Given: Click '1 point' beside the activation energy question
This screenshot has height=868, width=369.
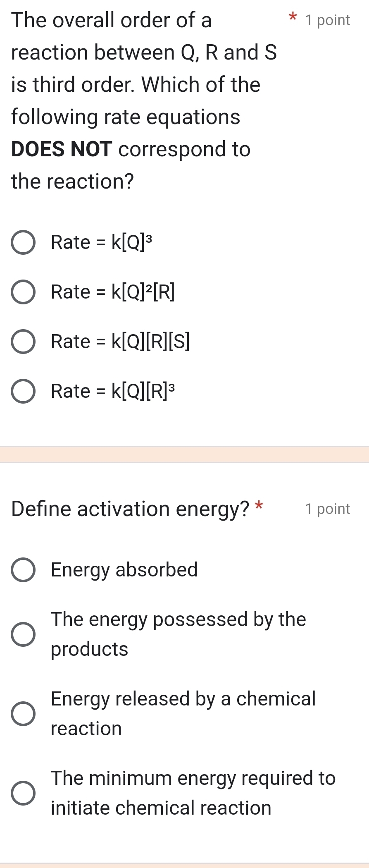Looking at the screenshot, I should pyautogui.click(x=327, y=509).
